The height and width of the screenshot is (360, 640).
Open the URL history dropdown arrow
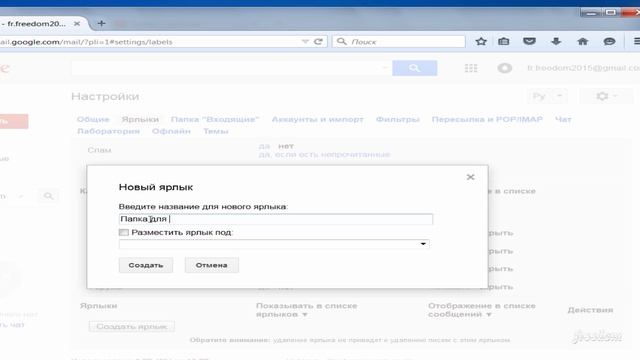click(x=305, y=42)
